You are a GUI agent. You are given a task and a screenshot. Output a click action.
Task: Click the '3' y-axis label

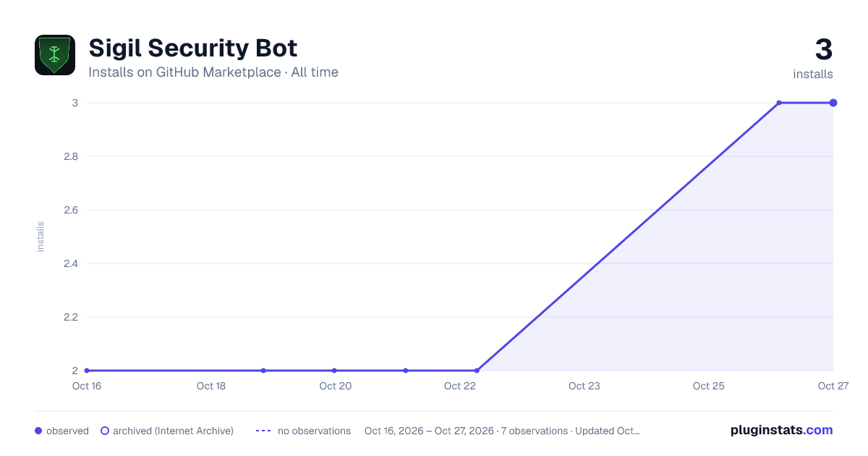pos(75,103)
